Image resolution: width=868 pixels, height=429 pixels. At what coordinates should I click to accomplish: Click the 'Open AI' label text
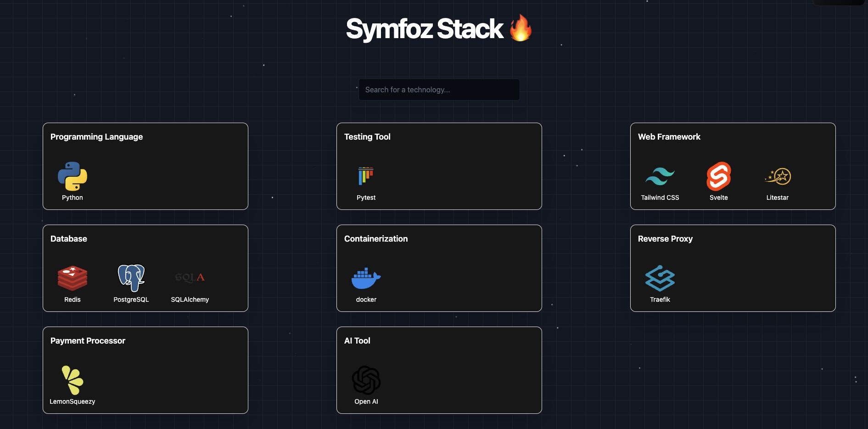366,401
